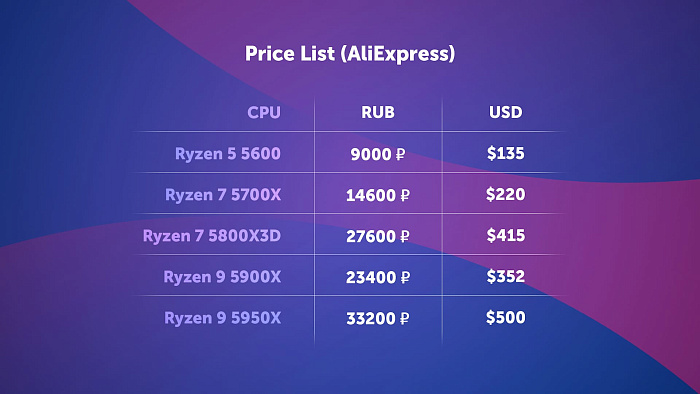Click the Ryzen 7 5800X3D row label
The height and width of the screenshot is (394, 700).
[x=212, y=236]
